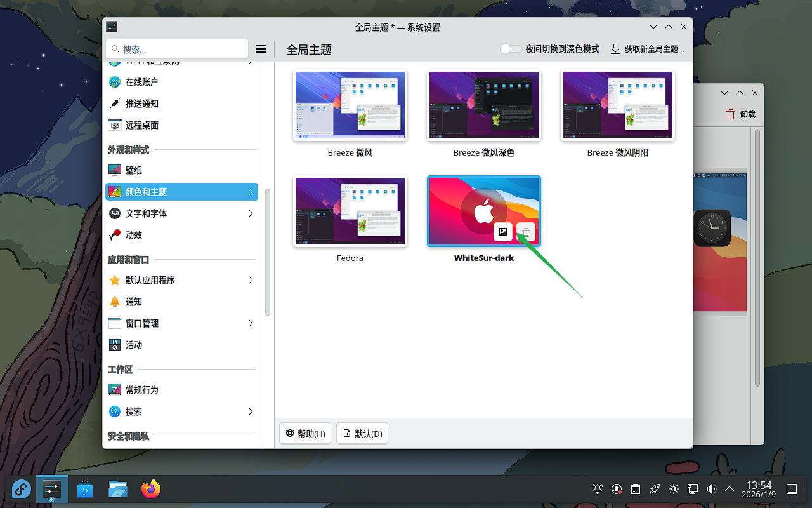Click the Fedora application launcher icon
812x508 pixels.
coord(22,489)
